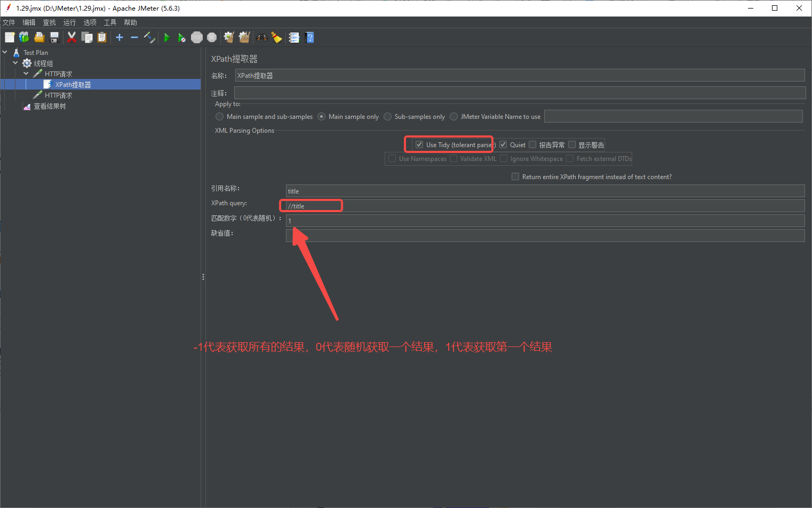Tick Fetch external DTDs checkbox
The height and width of the screenshot is (508, 812).
coord(570,159)
